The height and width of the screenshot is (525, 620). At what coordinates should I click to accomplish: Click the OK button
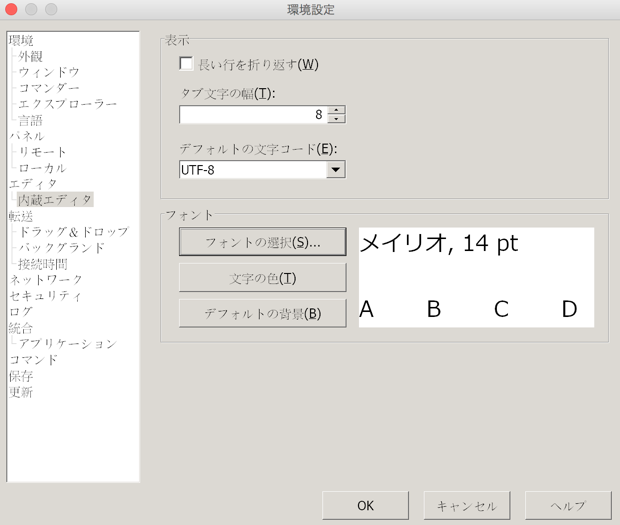(365, 505)
